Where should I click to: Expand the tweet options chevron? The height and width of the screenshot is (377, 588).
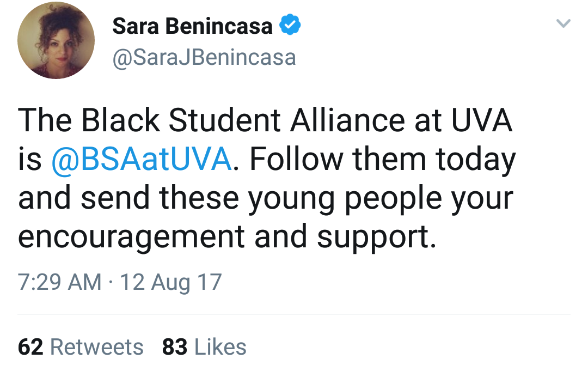click(x=564, y=23)
